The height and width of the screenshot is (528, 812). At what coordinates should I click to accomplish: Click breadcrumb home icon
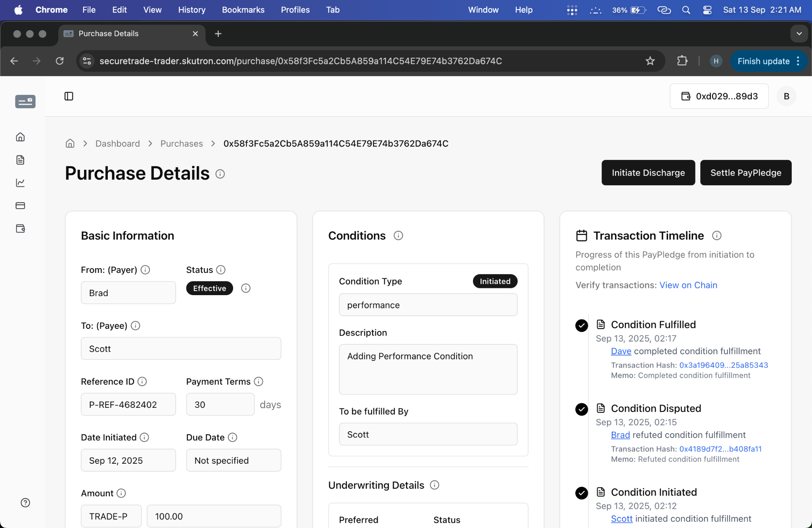click(70, 143)
